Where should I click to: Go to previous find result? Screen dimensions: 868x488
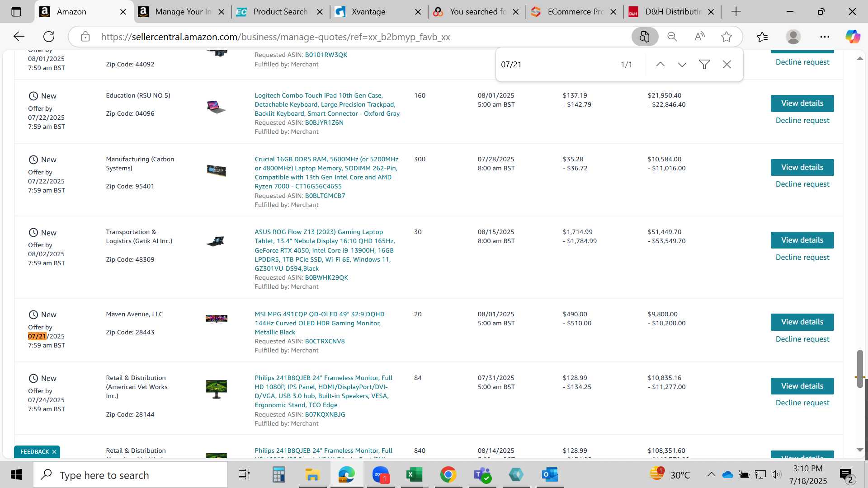tap(660, 65)
